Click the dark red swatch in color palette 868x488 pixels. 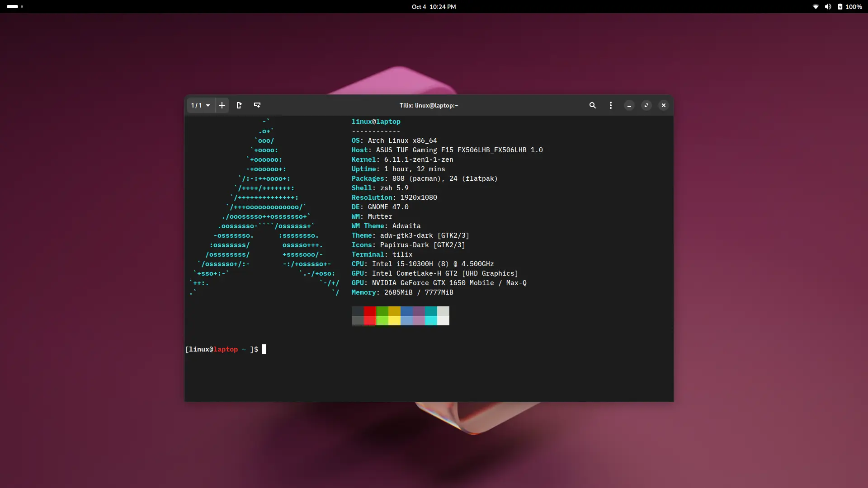coord(370,311)
